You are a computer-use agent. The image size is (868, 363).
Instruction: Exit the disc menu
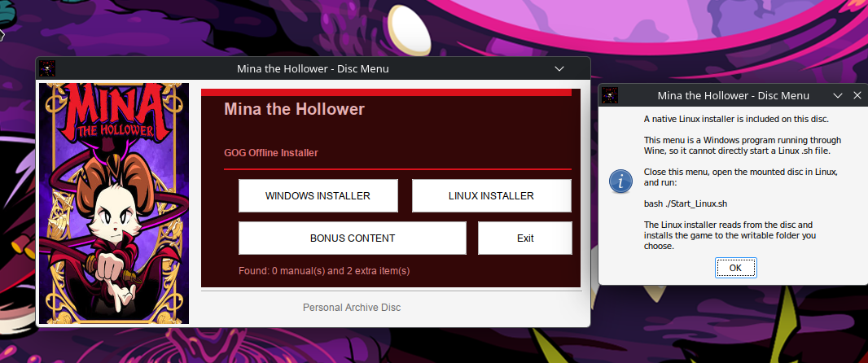(524, 238)
